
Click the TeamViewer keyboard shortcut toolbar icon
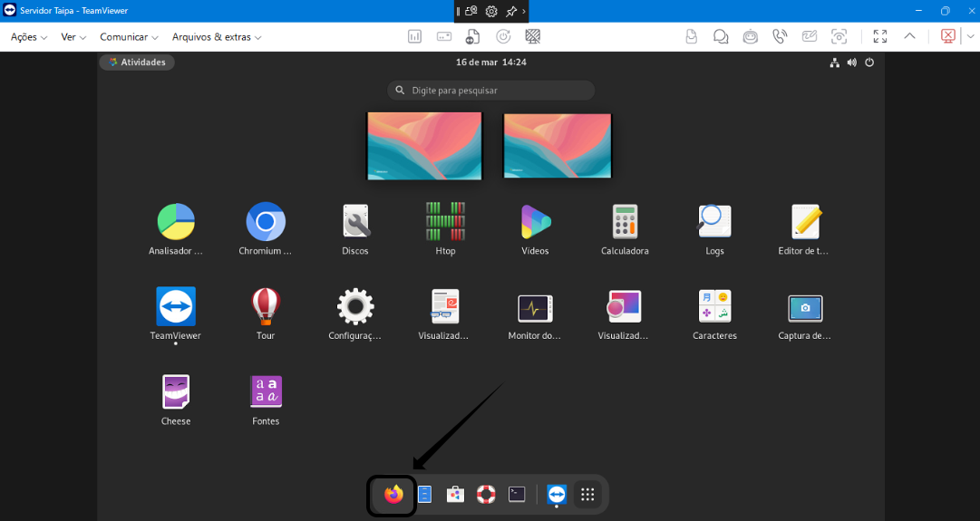(443, 37)
